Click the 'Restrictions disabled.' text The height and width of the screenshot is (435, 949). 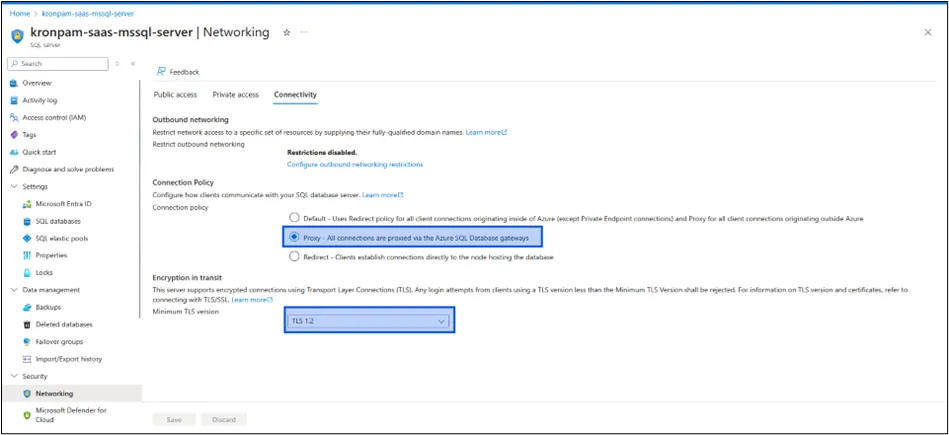[x=322, y=152]
